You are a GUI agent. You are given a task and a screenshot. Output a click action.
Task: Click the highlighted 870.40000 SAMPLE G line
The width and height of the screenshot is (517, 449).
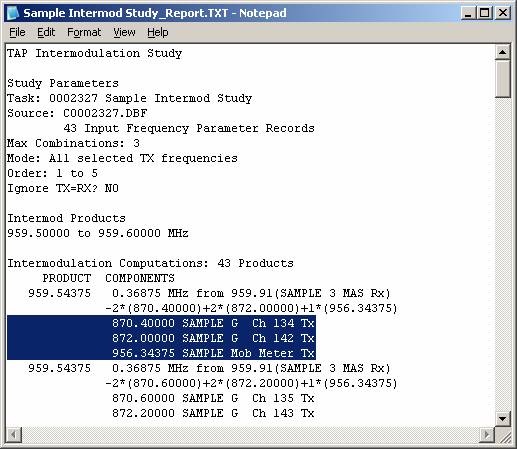(161, 323)
